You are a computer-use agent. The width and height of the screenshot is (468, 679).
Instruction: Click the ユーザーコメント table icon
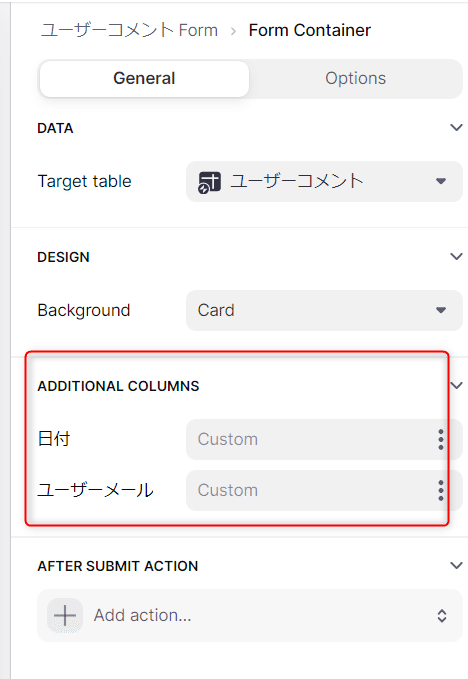click(209, 182)
